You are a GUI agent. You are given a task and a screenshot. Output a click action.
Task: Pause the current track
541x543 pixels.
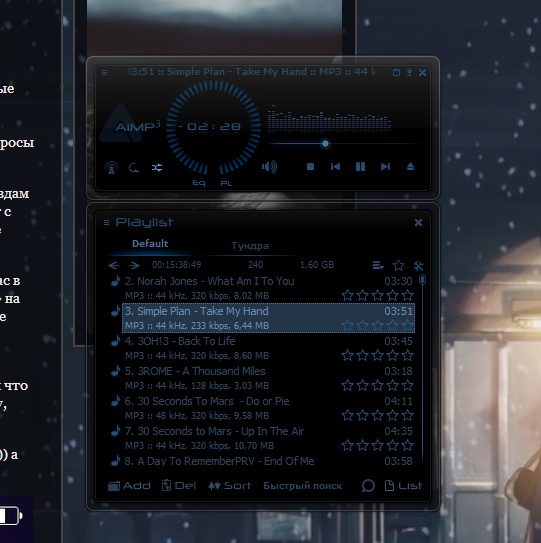point(360,167)
